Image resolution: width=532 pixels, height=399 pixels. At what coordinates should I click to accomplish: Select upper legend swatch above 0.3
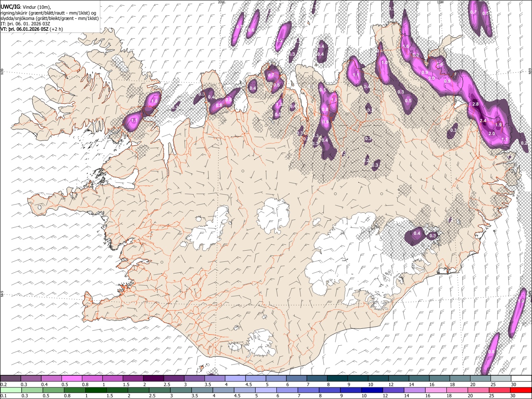point(31,379)
